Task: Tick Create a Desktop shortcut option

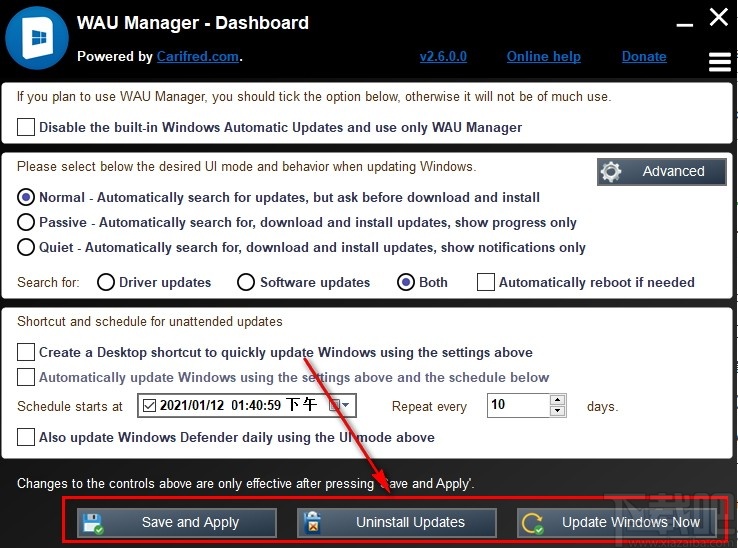Action: point(26,352)
